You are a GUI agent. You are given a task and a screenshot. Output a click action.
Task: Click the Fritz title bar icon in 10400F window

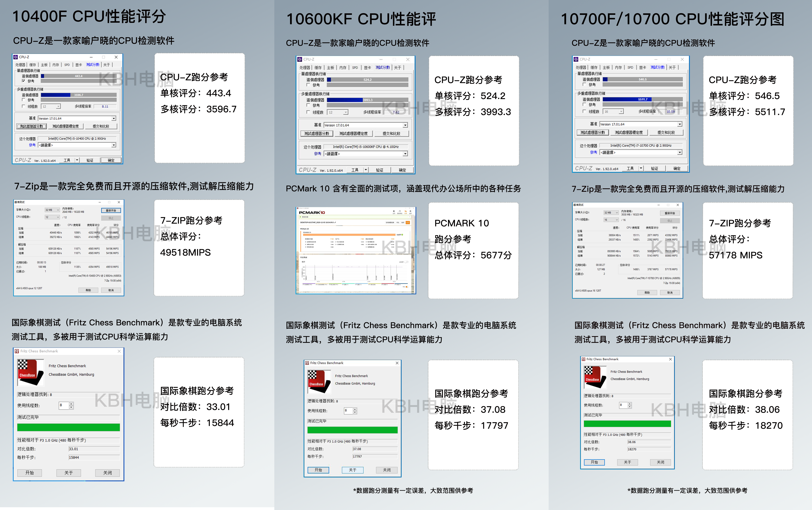tap(17, 351)
